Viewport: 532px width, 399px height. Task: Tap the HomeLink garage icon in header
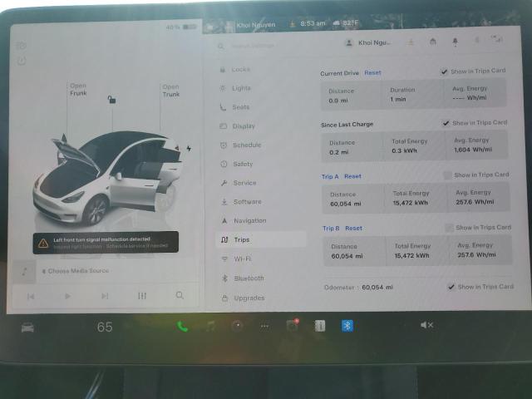[432, 42]
